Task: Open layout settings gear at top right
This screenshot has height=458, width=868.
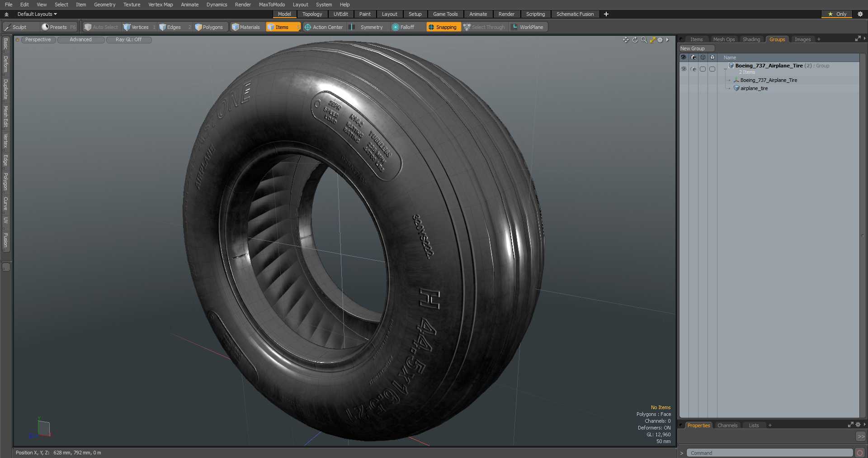Action: (x=860, y=14)
